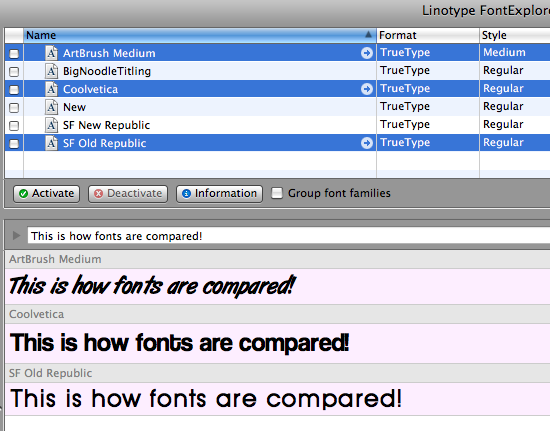Click the arrow icon on ArtBrush Medium row

coord(367,53)
